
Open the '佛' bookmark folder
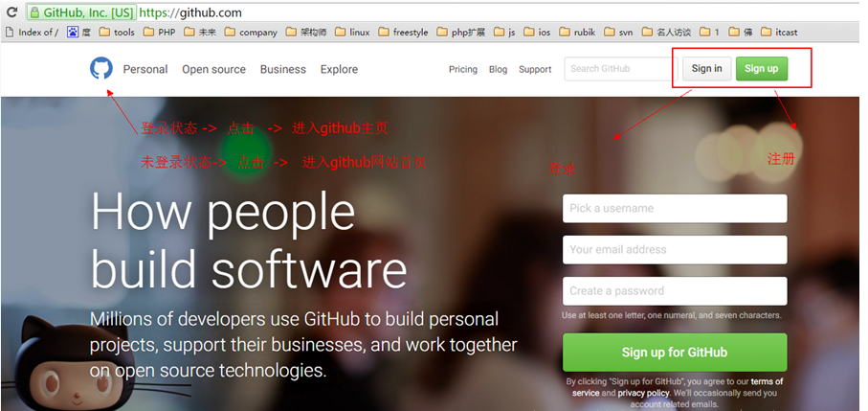pyautogui.click(x=741, y=33)
